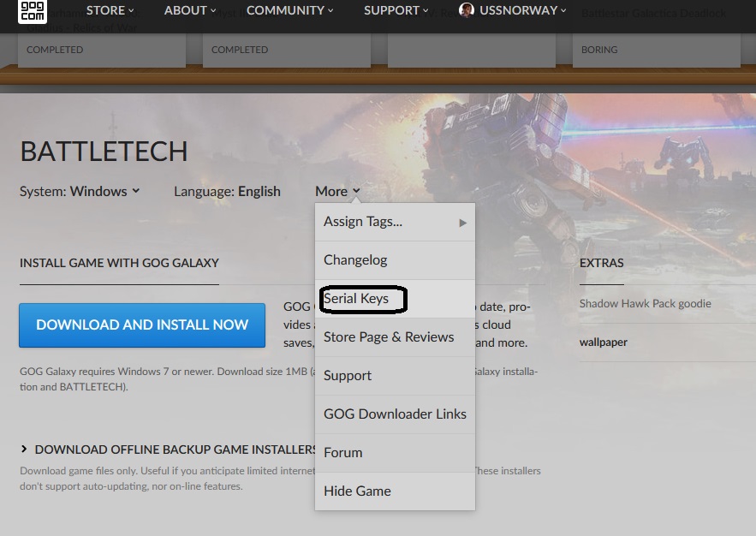Open the Shadow Hawk Pack goodie
This screenshot has width=756, height=536.
[645, 304]
